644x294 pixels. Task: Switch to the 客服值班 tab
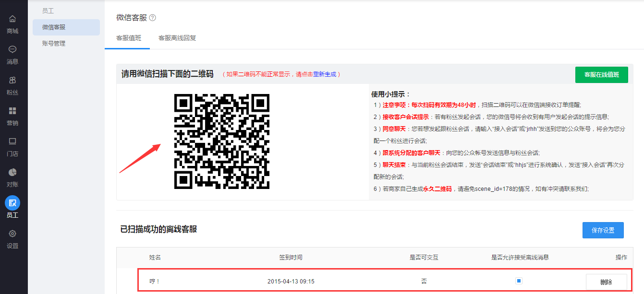coord(129,38)
